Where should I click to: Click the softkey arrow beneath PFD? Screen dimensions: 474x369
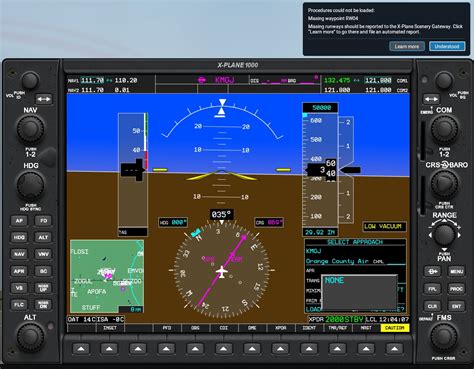point(166,349)
